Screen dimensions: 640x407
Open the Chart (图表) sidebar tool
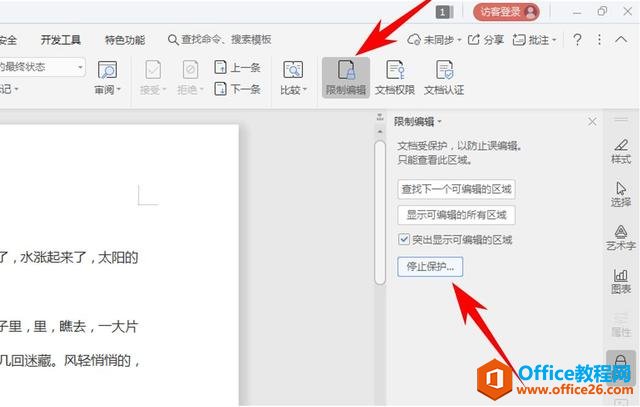click(621, 281)
